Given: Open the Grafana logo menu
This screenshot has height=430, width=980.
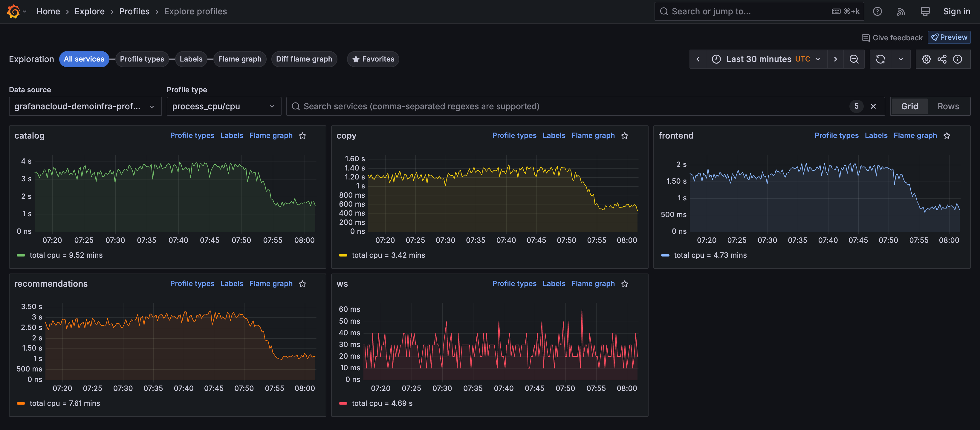Looking at the screenshot, I should click(13, 11).
